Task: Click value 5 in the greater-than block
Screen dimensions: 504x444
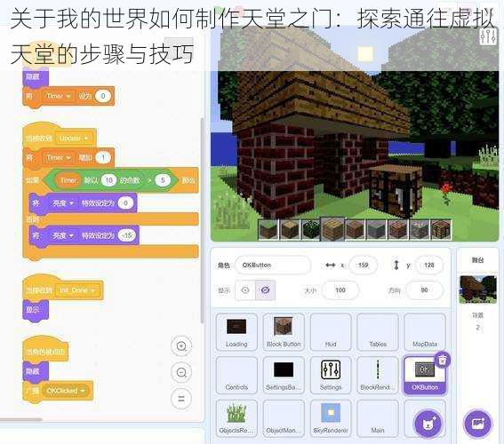Action: click(x=163, y=180)
